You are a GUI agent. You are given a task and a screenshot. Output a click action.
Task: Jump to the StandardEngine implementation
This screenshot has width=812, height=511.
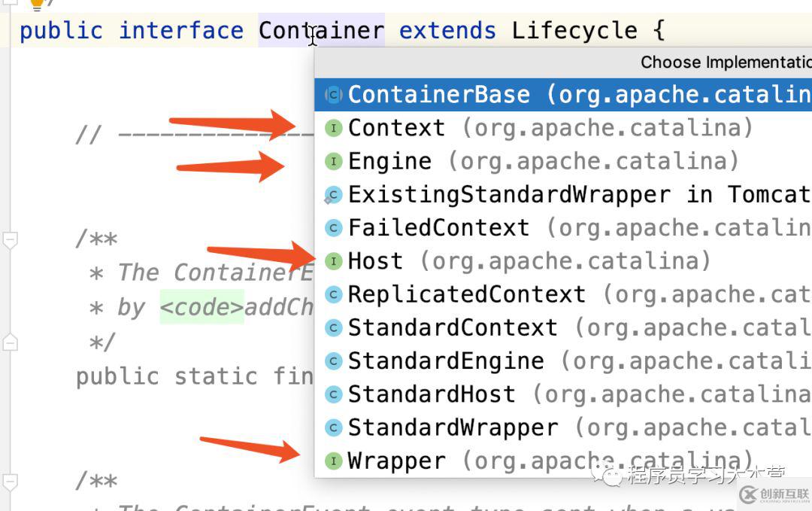[x=446, y=361]
